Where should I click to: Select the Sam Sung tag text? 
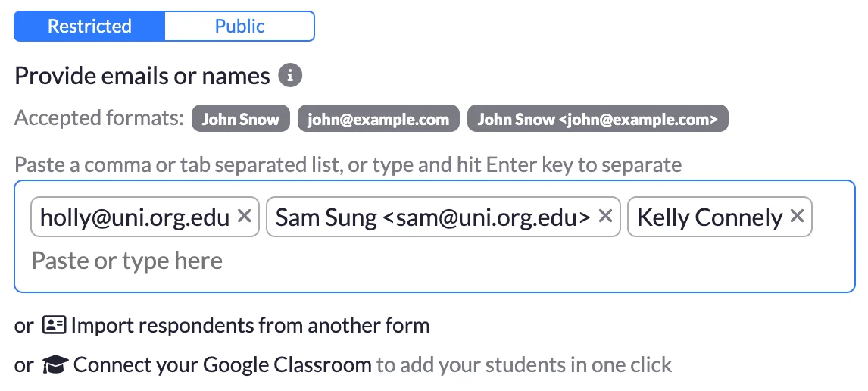pos(432,217)
